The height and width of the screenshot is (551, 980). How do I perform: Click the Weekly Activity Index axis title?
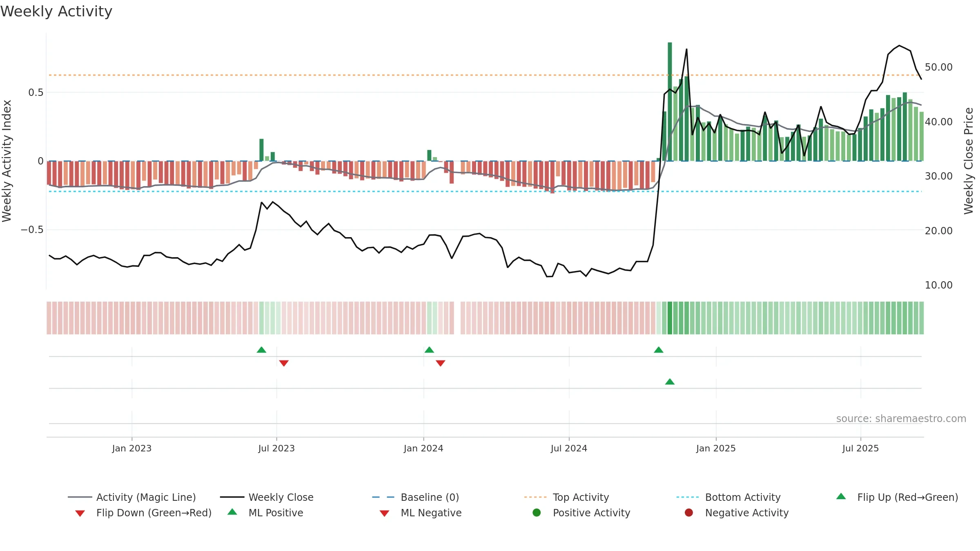[7, 161]
